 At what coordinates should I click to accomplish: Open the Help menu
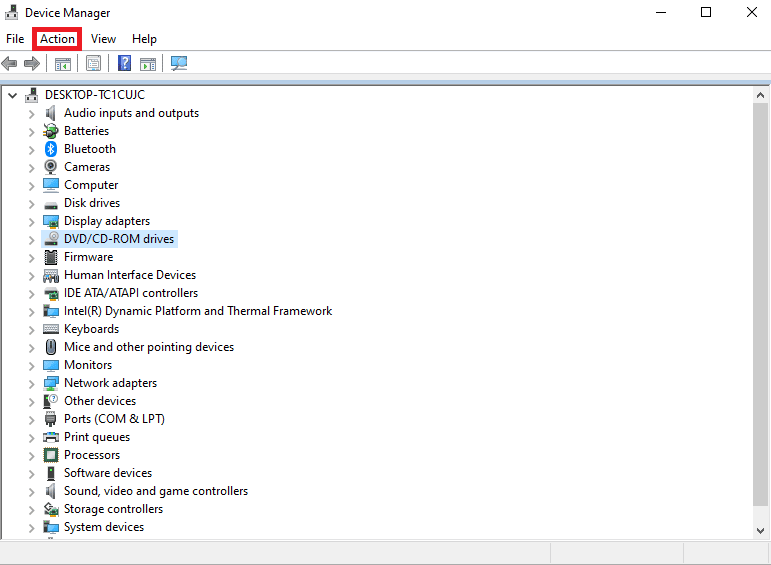[144, 39]
